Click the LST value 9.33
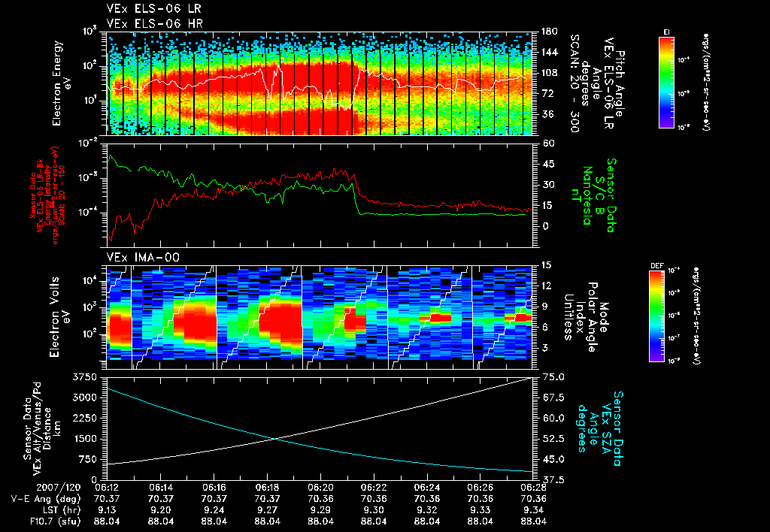The width and height of the screenshot is (770, 532). click(x=480, y=510)
